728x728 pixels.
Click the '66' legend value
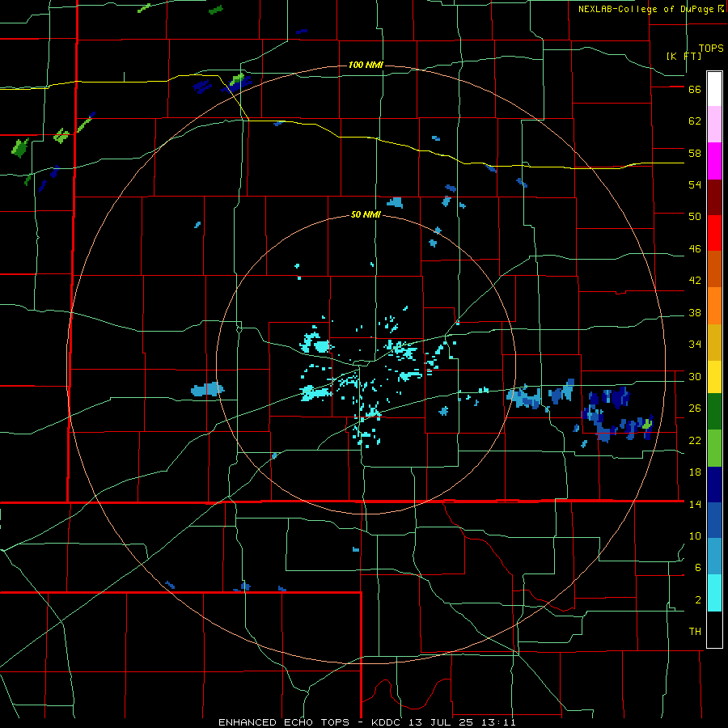(x=695, y=89)
